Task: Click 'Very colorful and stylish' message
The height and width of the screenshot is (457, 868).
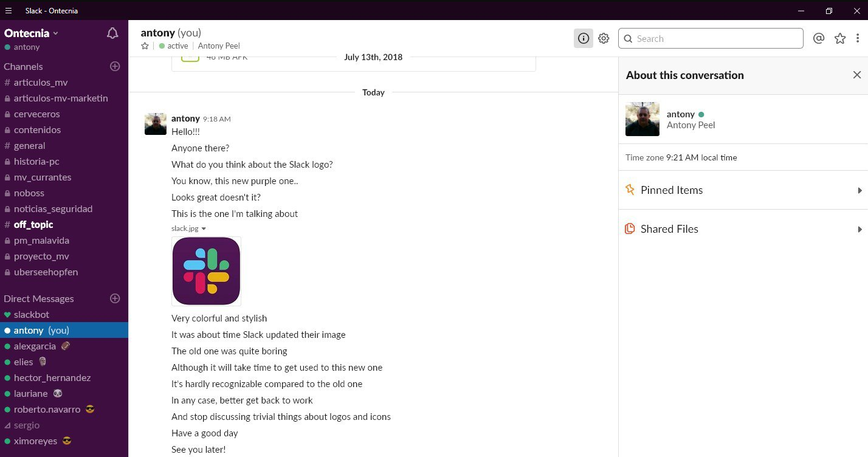Action: (219, 318)
